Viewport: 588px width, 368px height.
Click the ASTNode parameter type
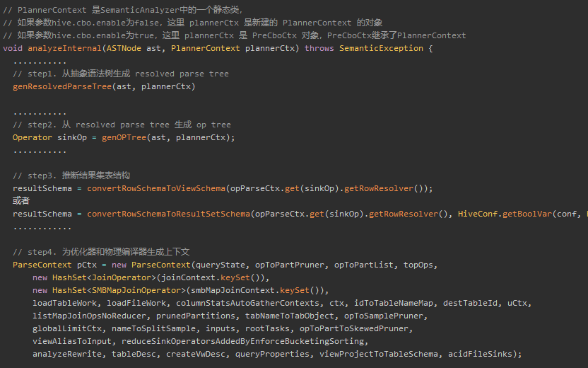tap(122, 48)
